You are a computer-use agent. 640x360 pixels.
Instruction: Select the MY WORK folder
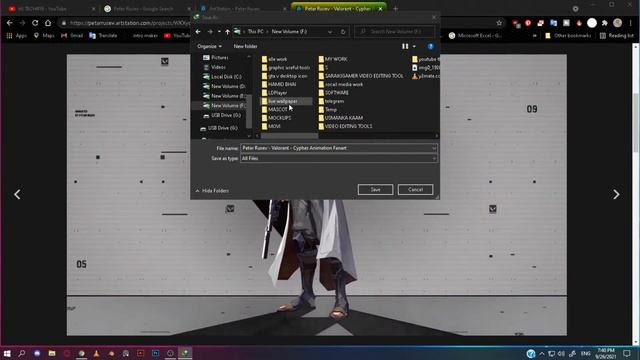pos(333,59)
